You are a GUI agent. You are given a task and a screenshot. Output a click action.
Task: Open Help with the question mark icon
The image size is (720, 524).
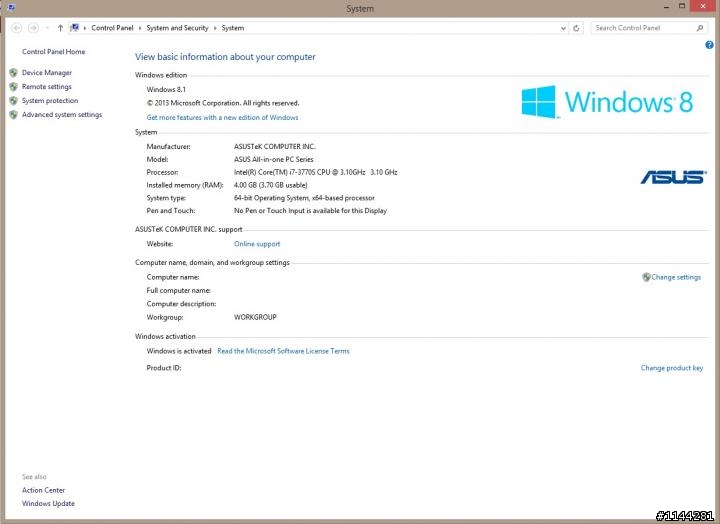click(x=709, y=45)
